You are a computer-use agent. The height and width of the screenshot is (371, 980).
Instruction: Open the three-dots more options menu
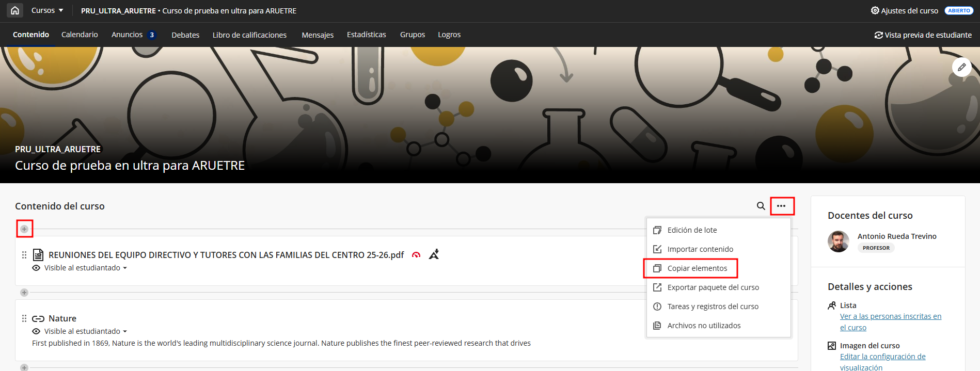point(781,206)
